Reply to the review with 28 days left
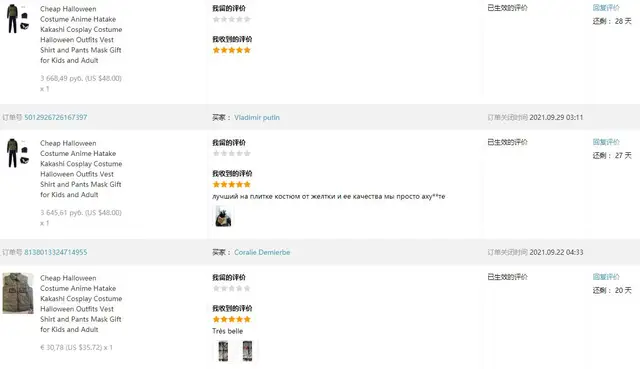This screenshot has width=640, height=369. tap(606, 7)
